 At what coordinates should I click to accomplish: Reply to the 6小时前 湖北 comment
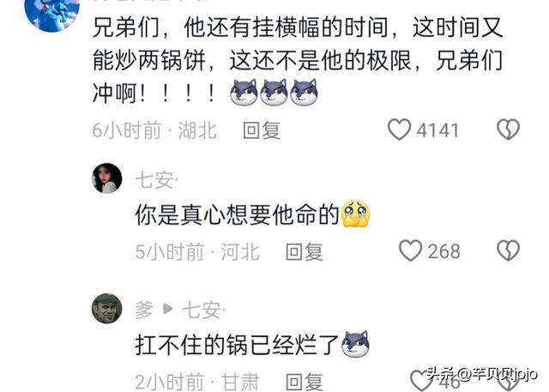point(262,130)
